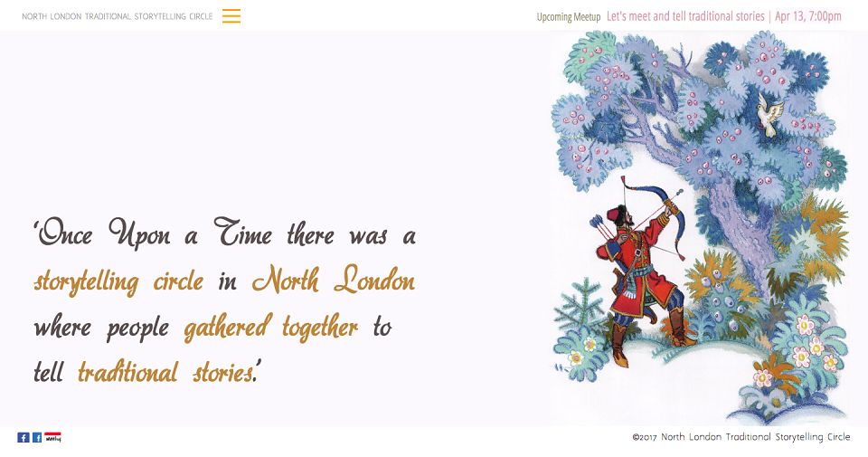
Task: Click the 'Once Upon a Time there was a' line
Action: tap(224, 233)
